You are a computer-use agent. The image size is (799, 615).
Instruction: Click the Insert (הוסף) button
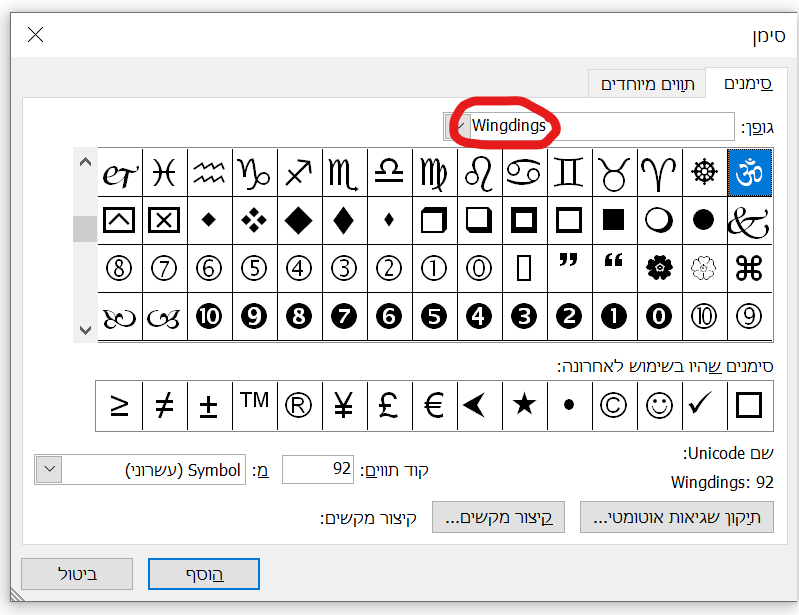[204, 574]
